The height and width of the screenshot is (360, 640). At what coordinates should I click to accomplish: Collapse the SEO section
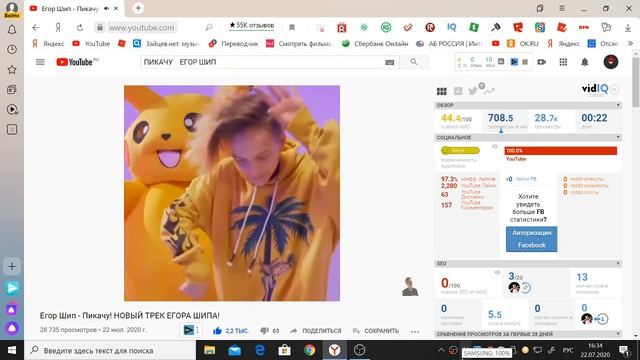[618, 264]
